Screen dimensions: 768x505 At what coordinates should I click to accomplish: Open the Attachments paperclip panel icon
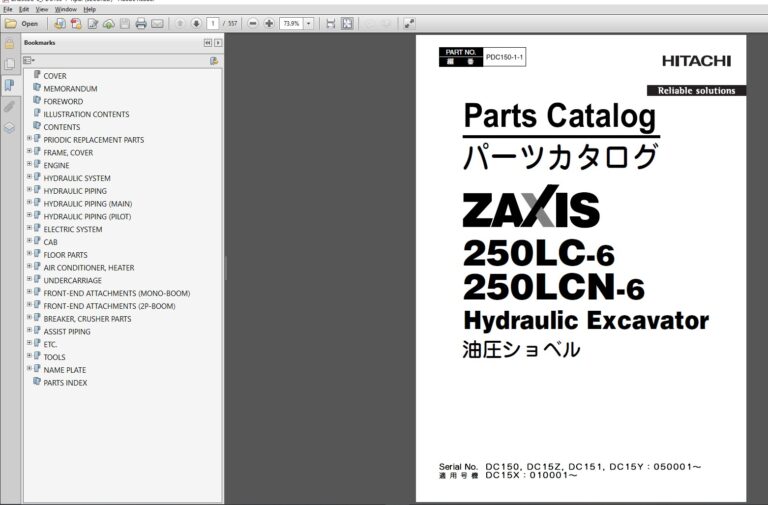[9, 106]
